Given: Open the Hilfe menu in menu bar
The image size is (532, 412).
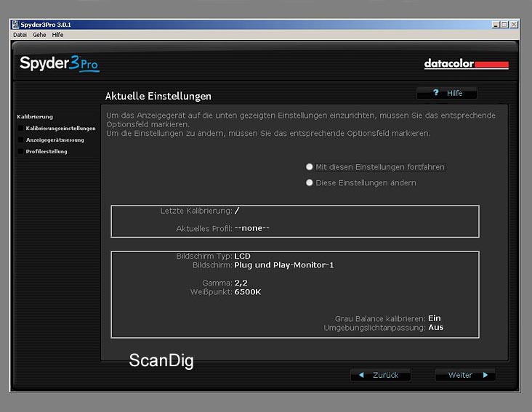Looking at the screenshot, I should pos(57,35).
